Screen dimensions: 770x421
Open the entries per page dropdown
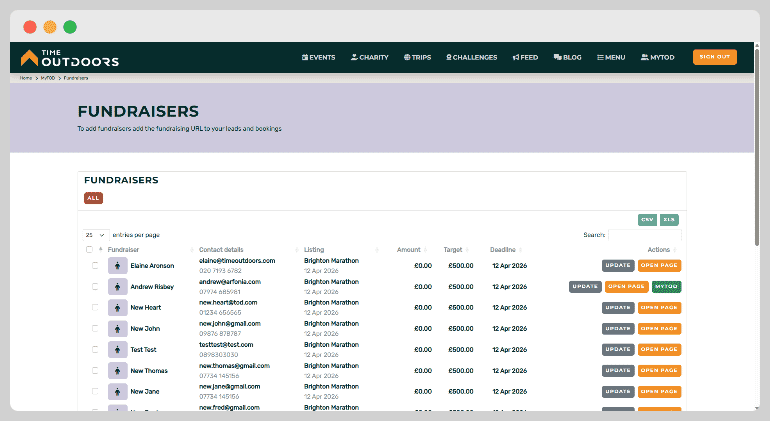tap(95, 235)
